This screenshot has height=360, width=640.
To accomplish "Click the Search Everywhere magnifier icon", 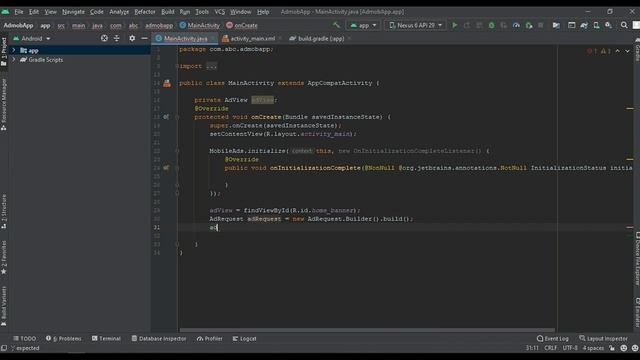I will tap(624, 25).
